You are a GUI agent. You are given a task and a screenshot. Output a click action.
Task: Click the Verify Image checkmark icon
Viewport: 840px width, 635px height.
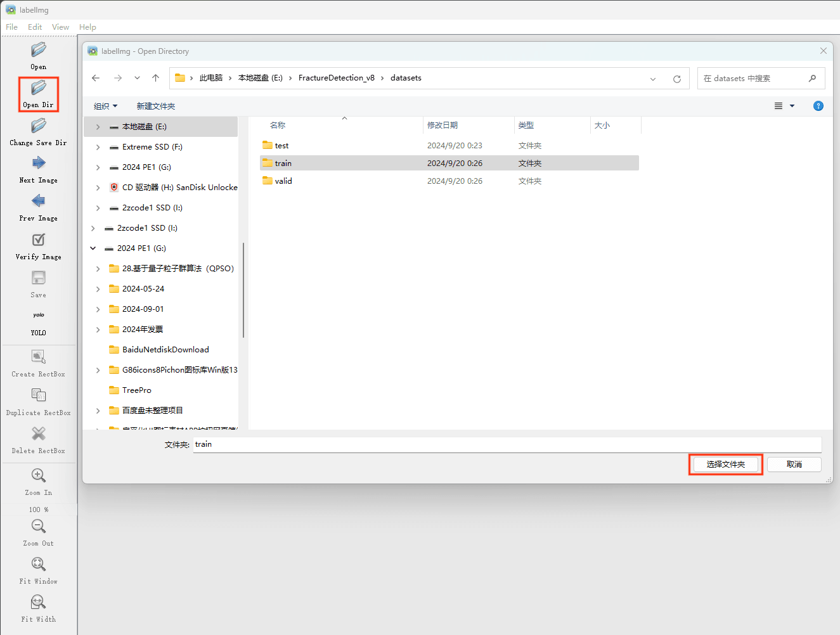pyautogui.click(x=39, y=240)
